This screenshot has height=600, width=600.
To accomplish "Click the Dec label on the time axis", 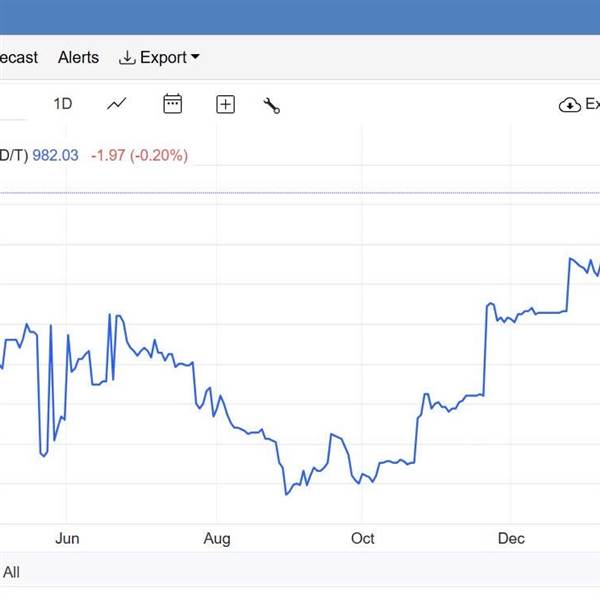I will pos(511,539).
